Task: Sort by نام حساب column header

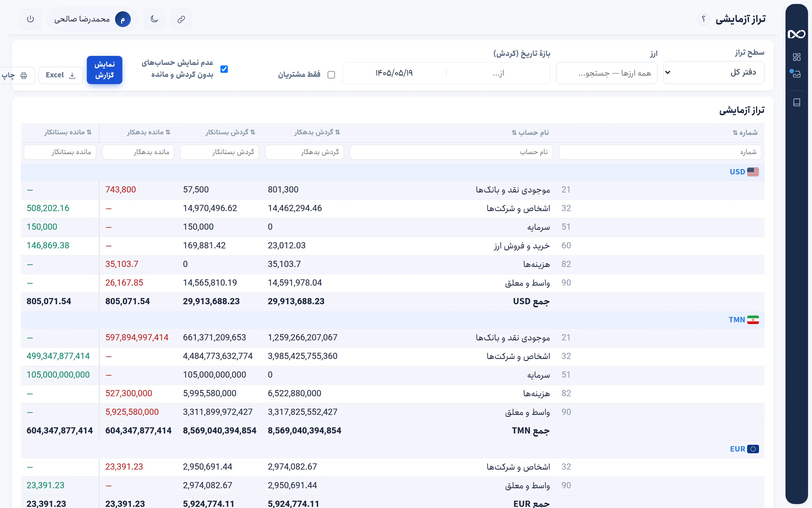Action: click(x=530, y=132)
